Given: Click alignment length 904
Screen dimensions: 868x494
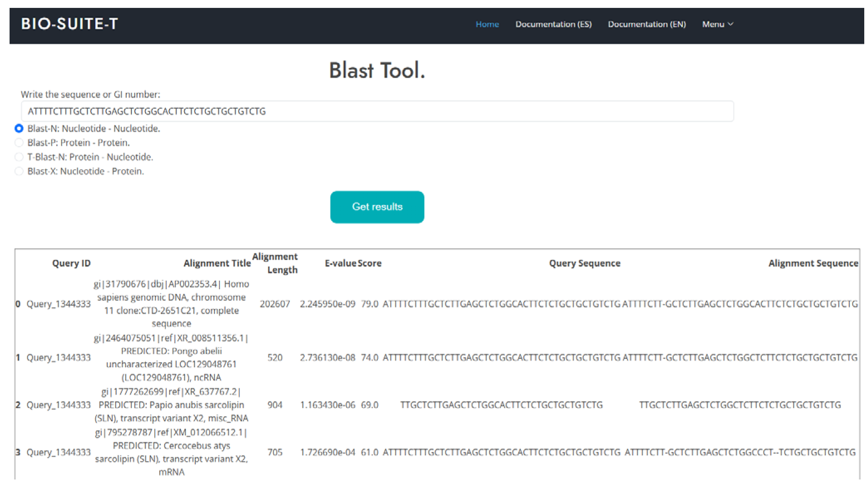Looking at the screenshot, I should pyautogui.click(x=275, y=405).
